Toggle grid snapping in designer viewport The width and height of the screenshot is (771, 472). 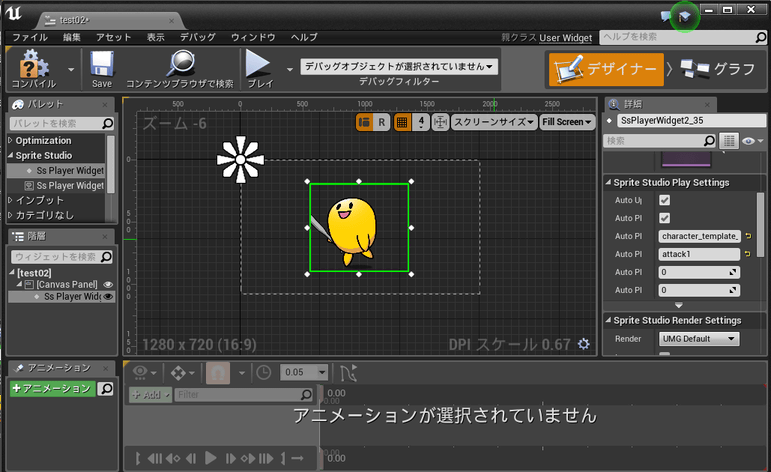[x=402, y=122]
